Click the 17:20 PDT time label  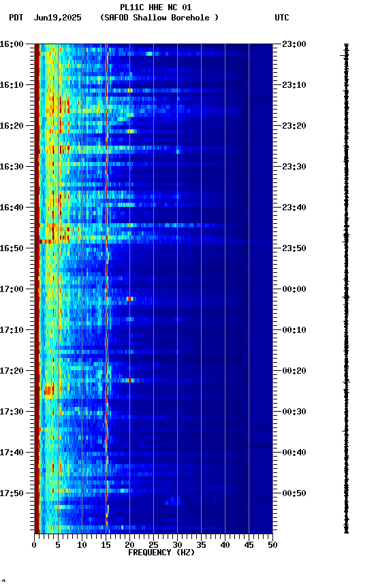[12, 371]
